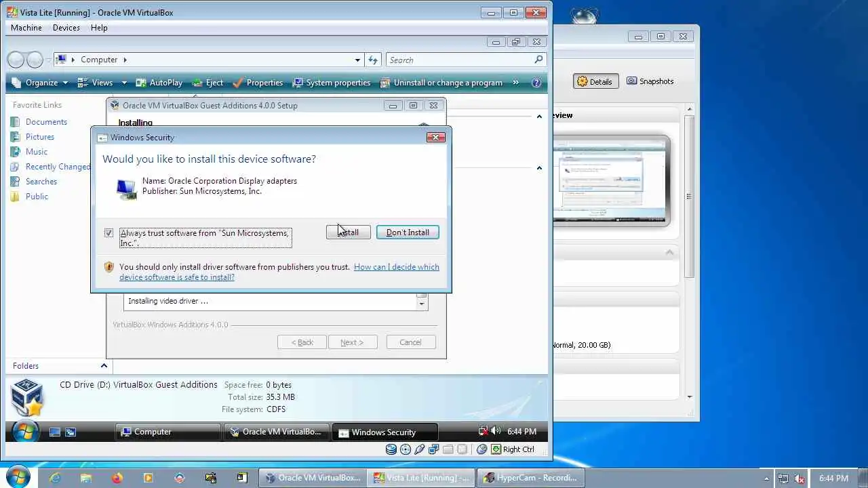Click the Explorer help icon
The image size is (868, 488).
click(x=536, y=83)
